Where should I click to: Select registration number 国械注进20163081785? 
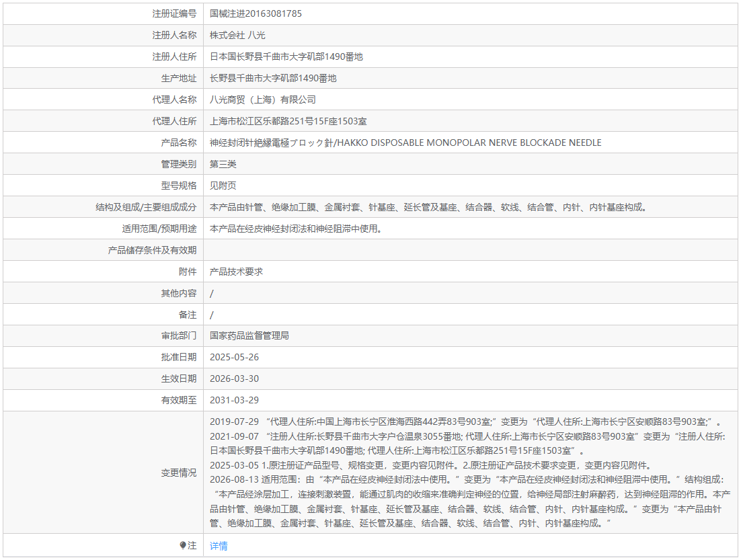[x=256, y=13]
